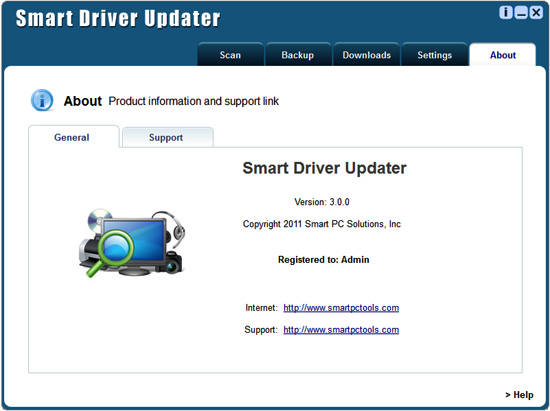
Task: Open the Scan tab
Action: click(x=230, y=55)
